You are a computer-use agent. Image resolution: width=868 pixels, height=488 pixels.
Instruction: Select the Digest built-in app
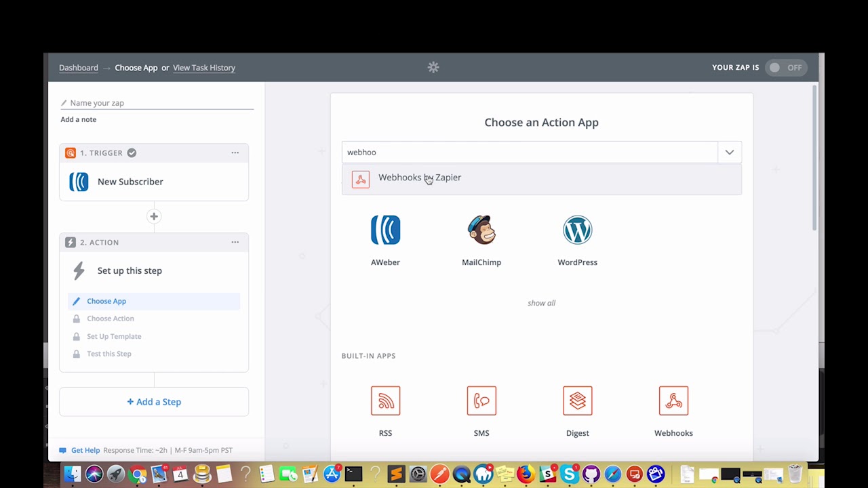click(x=578, y=401)
